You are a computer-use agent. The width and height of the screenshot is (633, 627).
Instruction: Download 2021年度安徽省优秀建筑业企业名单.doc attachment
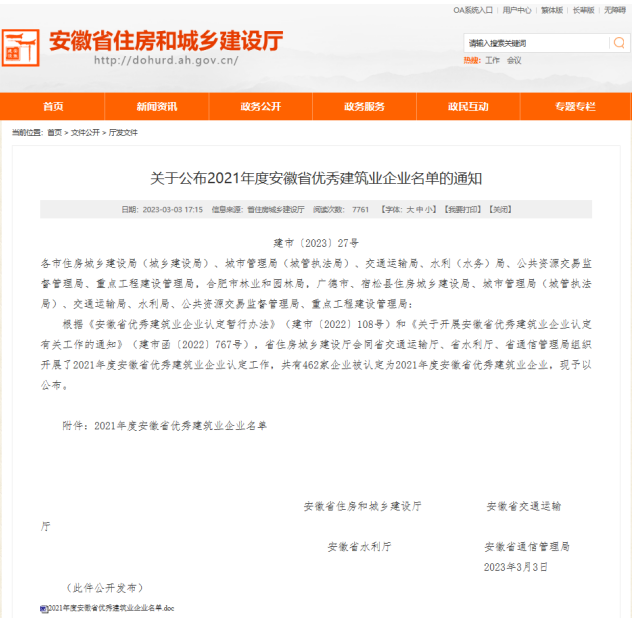111,608
